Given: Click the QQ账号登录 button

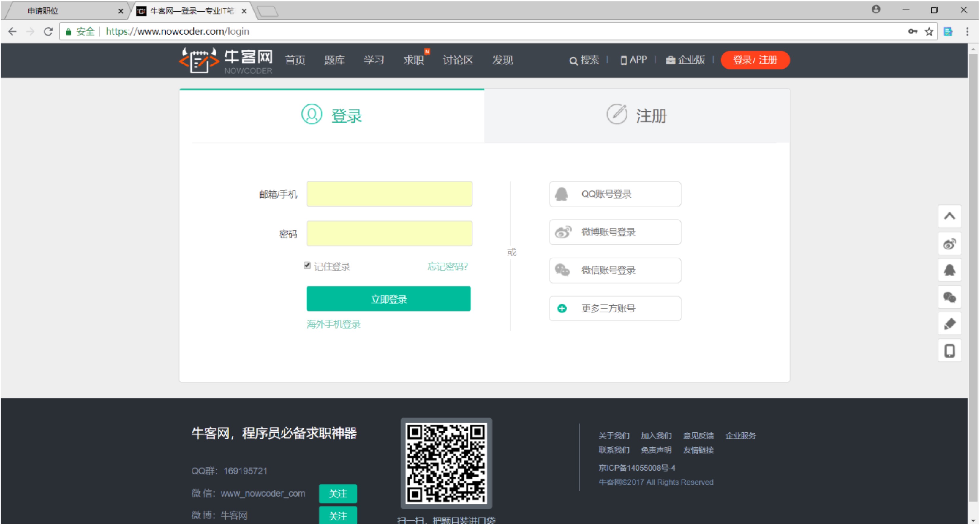Looking at the screenshot, I should point(614,194).
